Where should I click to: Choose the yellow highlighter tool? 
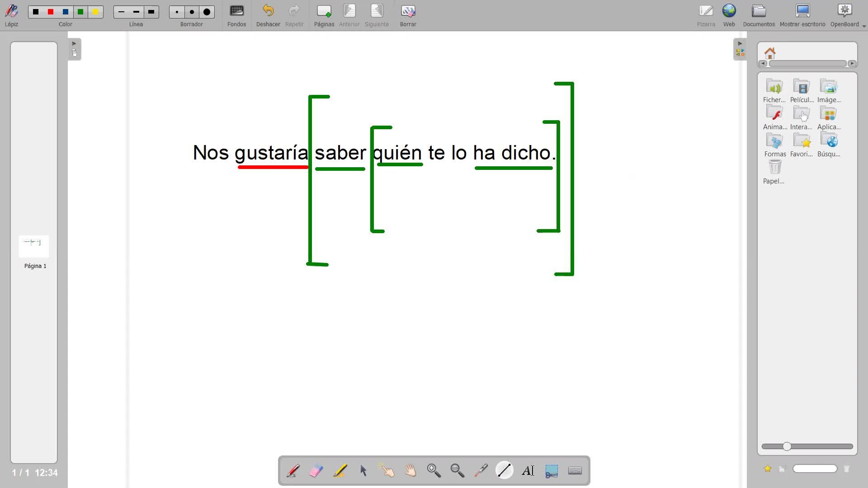pos(340,471)
